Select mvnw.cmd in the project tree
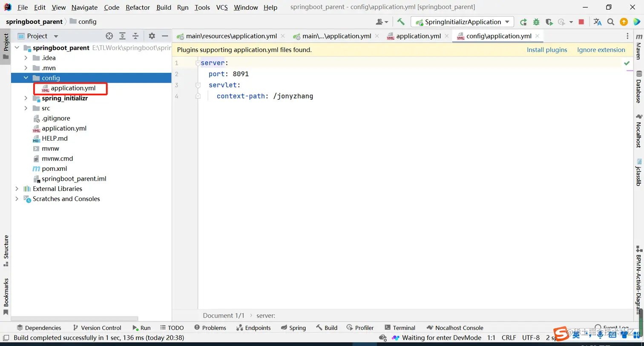This screenshot has height=346, width=644. (x=57, y=159)
